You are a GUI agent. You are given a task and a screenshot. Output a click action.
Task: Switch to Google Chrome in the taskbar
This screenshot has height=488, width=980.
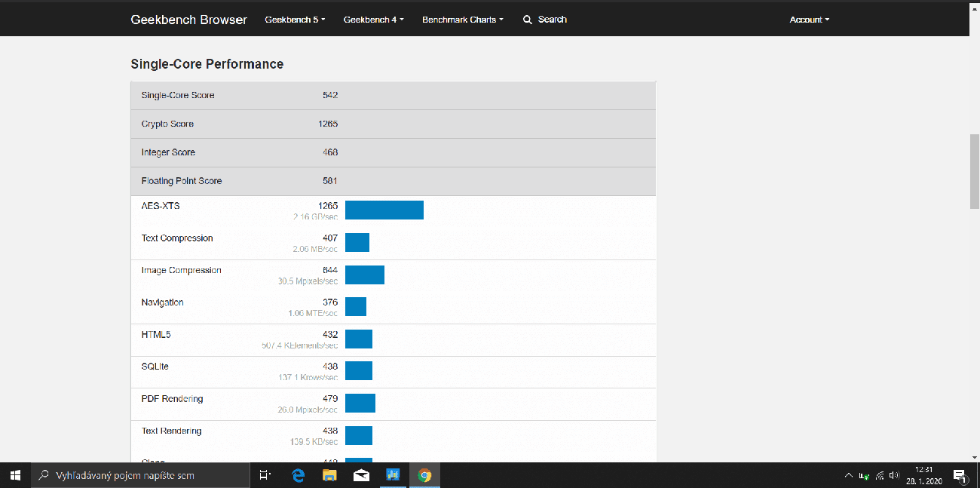coord(424,475)
